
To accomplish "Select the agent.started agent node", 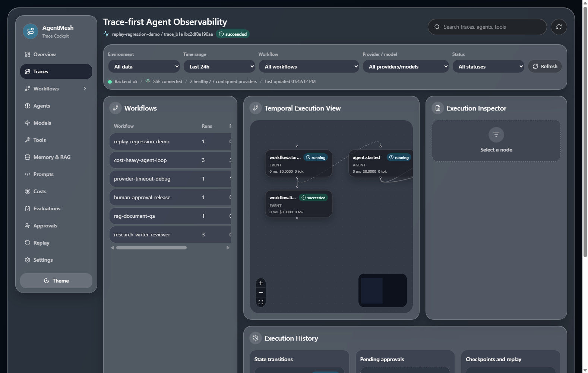I will tap(381, 163).
